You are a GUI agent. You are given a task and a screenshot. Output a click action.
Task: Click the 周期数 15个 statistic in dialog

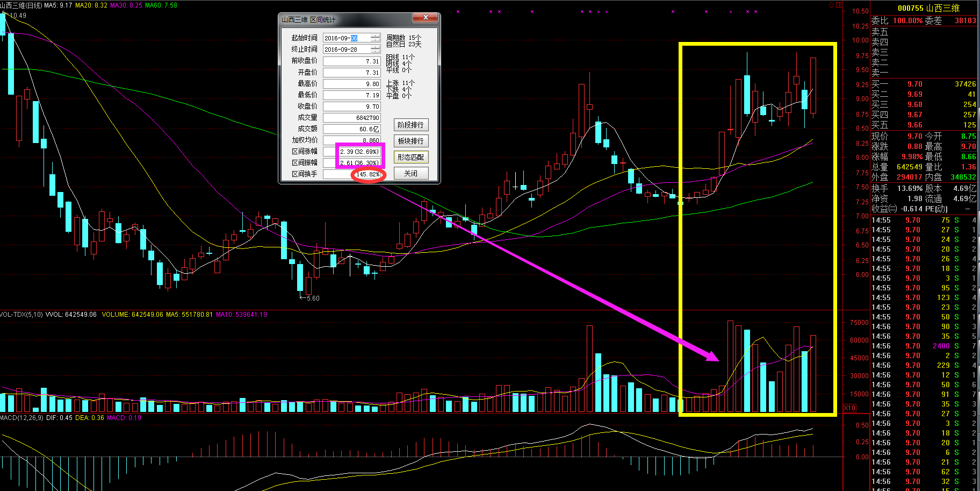404,38
